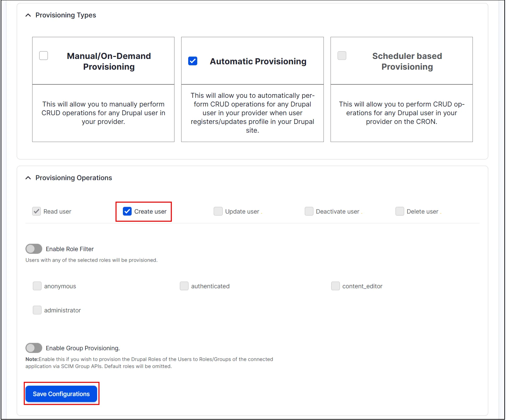The image size is (506, 420).
Task: Click the SCIM Group APIs note text
Action: [x=149, y=363]
